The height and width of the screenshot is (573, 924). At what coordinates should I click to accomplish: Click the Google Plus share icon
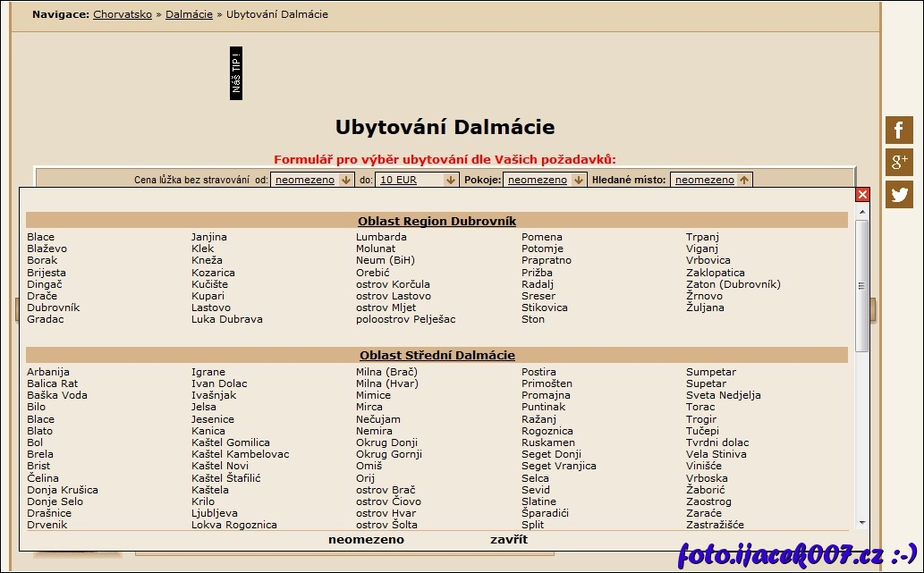pyautogui.click(x=899, y=162)
